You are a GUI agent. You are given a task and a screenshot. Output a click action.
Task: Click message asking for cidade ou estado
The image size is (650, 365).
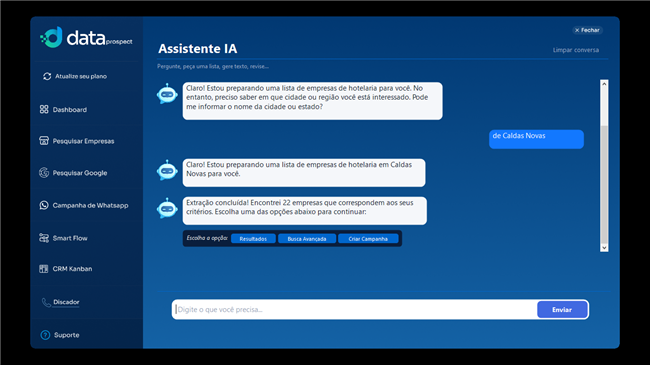[x=313, y=101]
